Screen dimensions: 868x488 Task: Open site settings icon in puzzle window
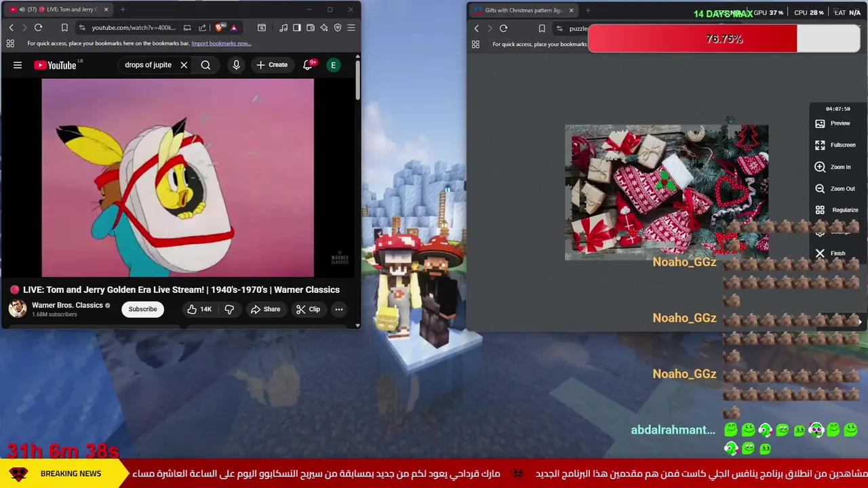coord(559,28)
